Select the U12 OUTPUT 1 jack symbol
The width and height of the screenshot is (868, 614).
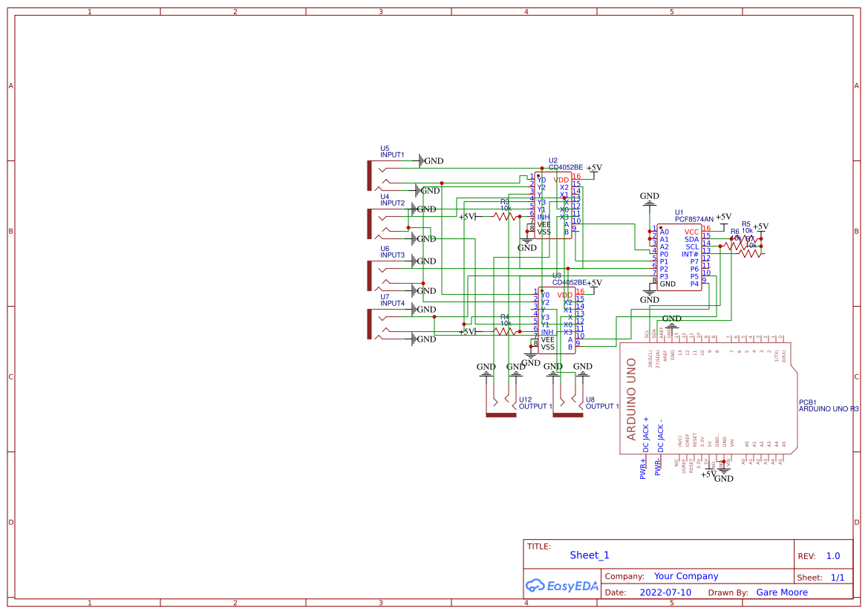pos(500,414)
